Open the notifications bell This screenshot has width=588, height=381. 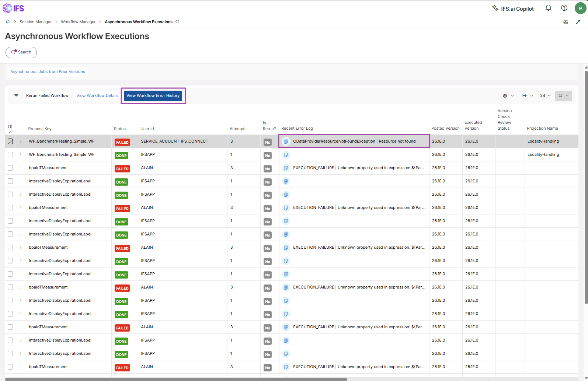(548, 8)
